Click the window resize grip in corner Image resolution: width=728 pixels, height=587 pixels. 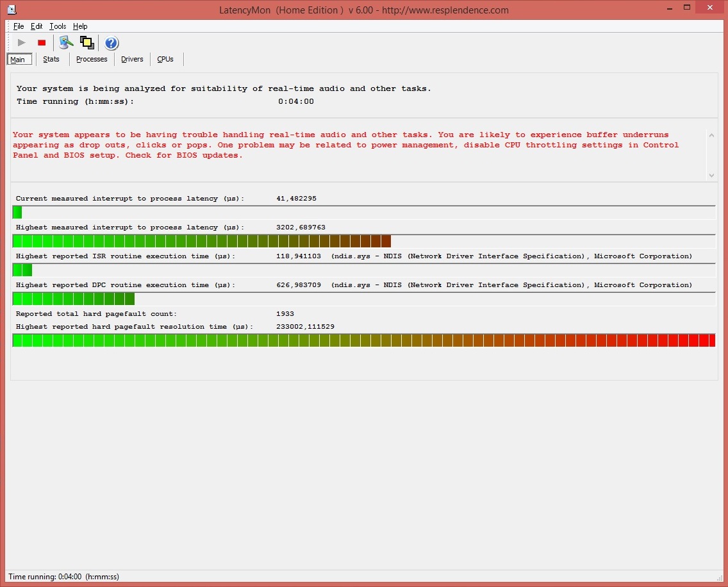click(720, 577)
